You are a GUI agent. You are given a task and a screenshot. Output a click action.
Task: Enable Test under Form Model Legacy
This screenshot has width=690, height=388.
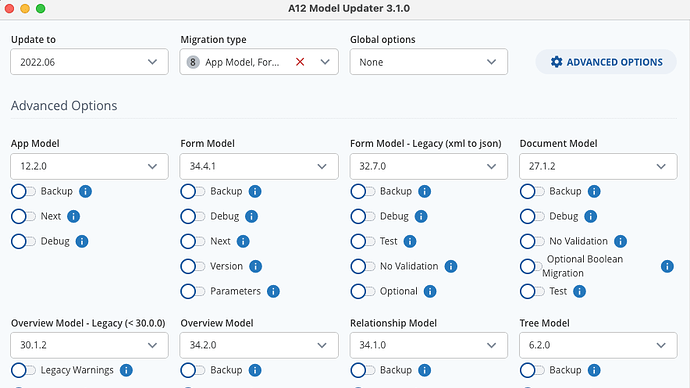pyautogui.click(x=363, y=242)
